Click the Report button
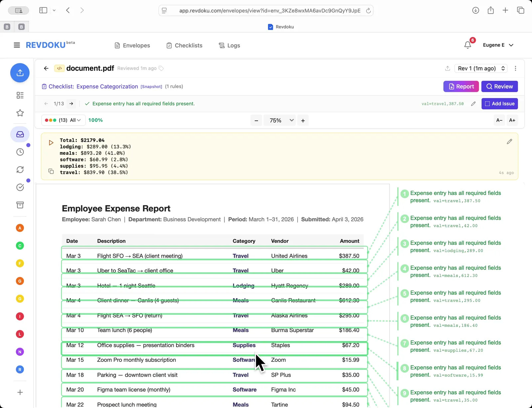532x408 pixels. (461, 87)
